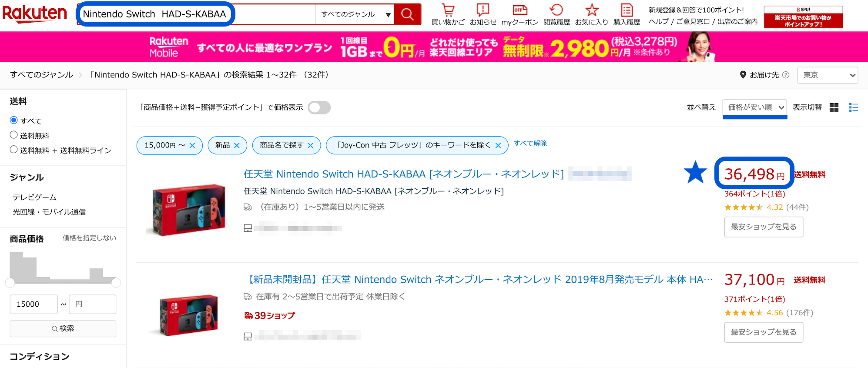Click the minimum price field showing 15000

click(34, 304)
